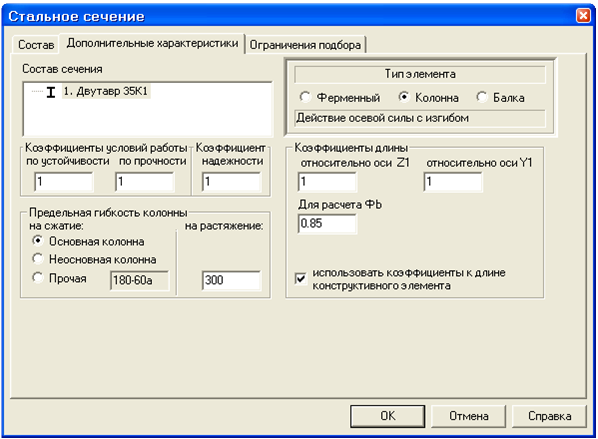The image size is (598, 439).
Task: Choose the Балка element type
Action: [x=482, y=97]
